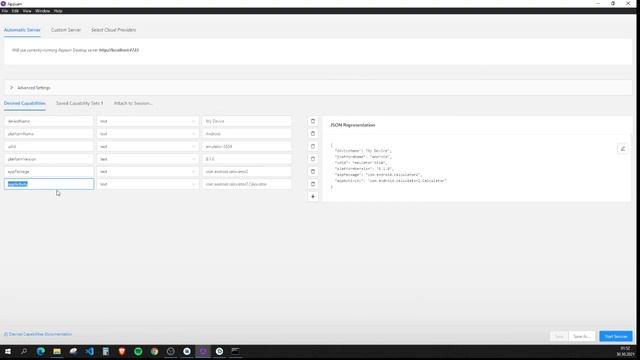Delete the udid capability row

point(313,147)
